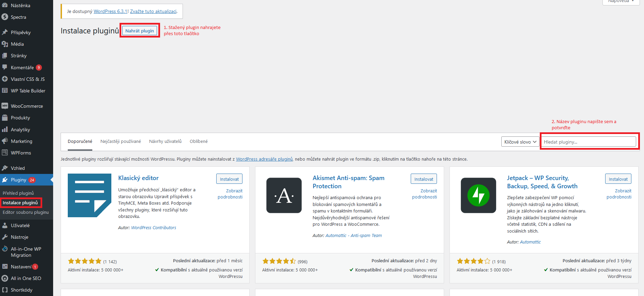Click the Marketing megaphone icon

coord(5,141)
